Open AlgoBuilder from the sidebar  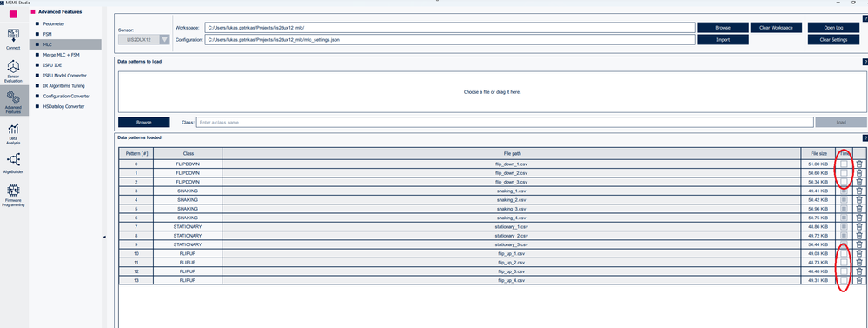pos(13,163)
